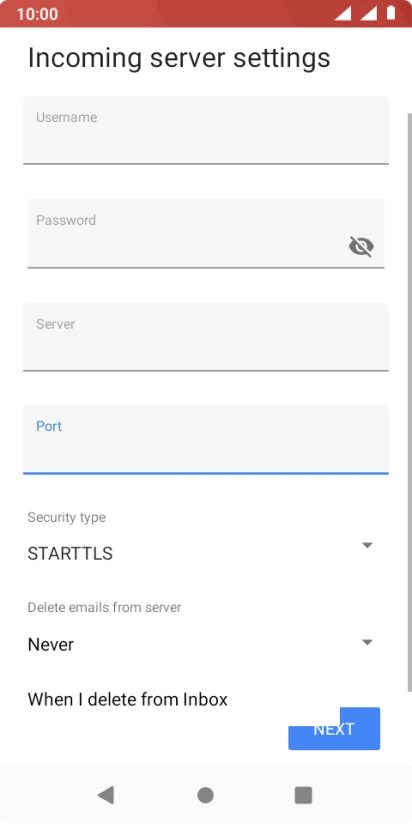412x824 pixels.
Task: Select When I delete from Inbox
Action: tap(128, 699)
